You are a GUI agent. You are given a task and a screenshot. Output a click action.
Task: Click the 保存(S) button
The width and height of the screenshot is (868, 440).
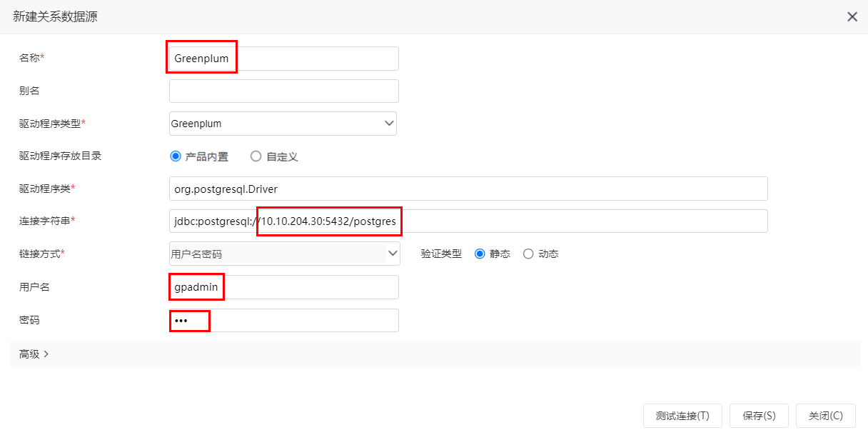pyautogui.click(x=759, y=416)
